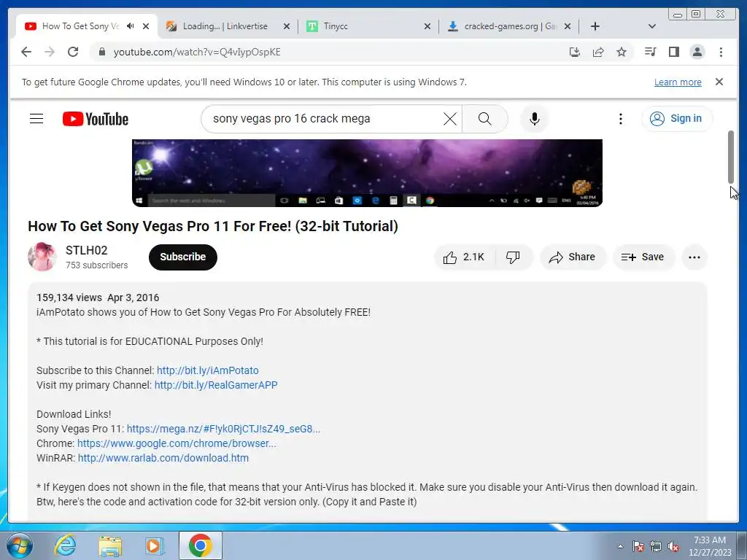The image size is (747, 560).
Task: Select the How To Get Sony tab
Action: (80, 26)
